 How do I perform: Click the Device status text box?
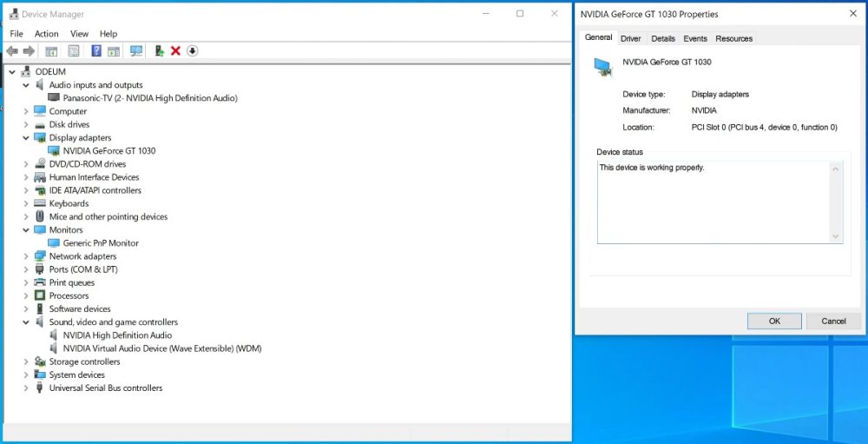coord(720,202)
